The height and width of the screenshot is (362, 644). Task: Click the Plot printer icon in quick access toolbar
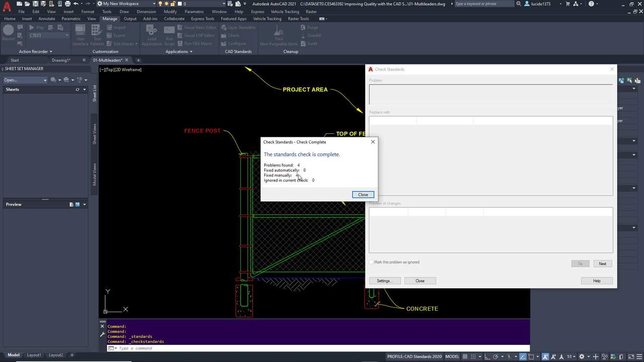[x=66, y=4]
